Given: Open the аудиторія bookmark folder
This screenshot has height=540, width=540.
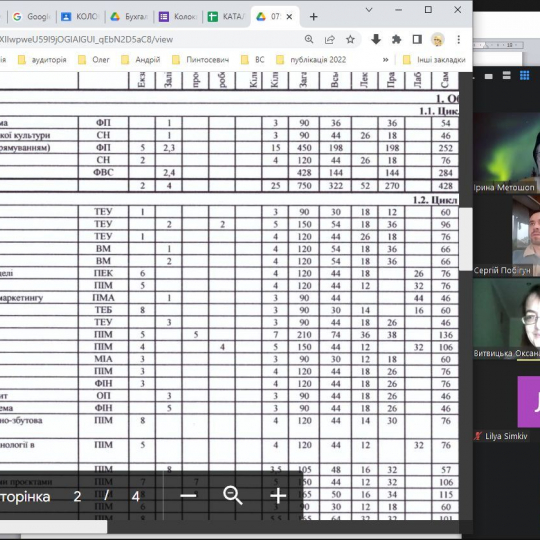Looking at the screenshot, I should (x=42, y=60).
